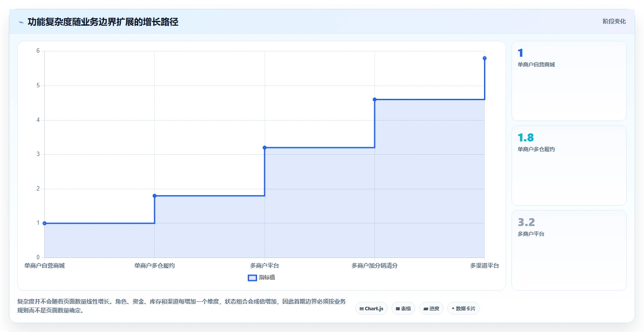Click the x-axis label 多商户加分销清分
Screen dimensions: 644x332
pos(375,266)
